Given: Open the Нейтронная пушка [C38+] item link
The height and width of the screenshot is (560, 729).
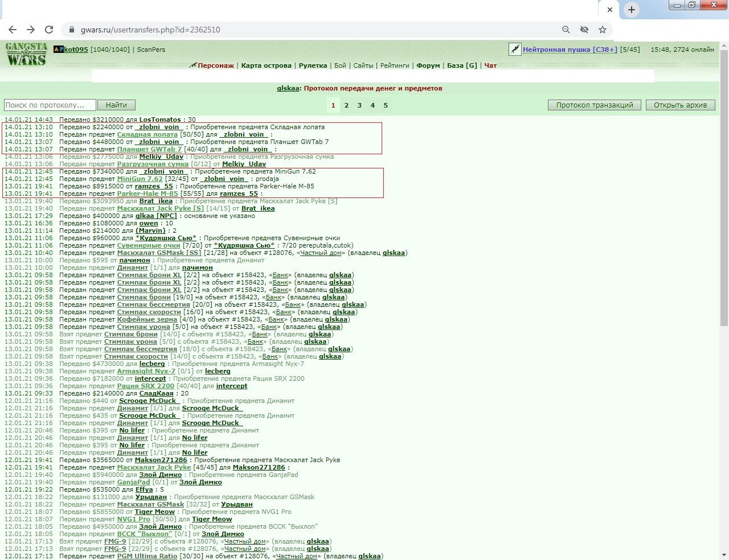Looking at the screenshot, I should tap(570, 50).
